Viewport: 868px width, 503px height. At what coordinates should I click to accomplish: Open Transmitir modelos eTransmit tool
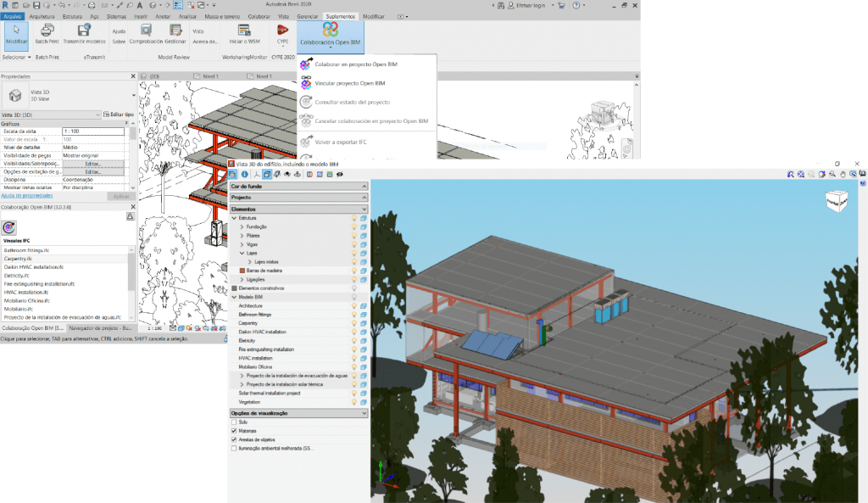coord(84,34)
